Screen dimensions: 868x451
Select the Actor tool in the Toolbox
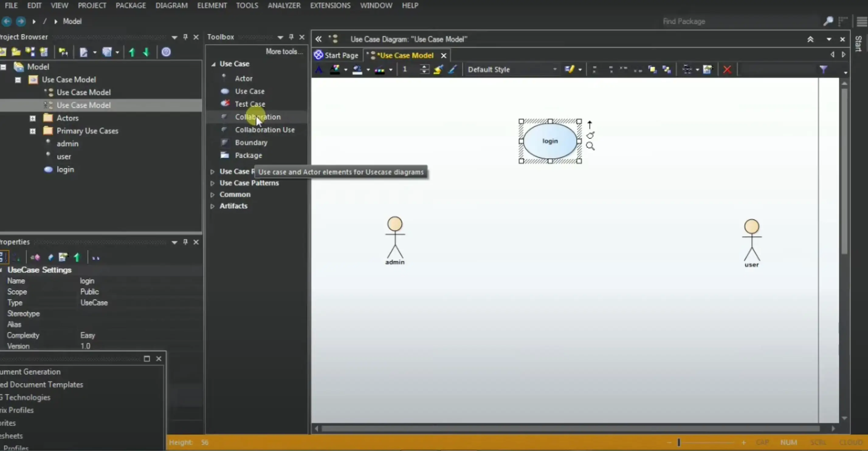coord(243,78)
